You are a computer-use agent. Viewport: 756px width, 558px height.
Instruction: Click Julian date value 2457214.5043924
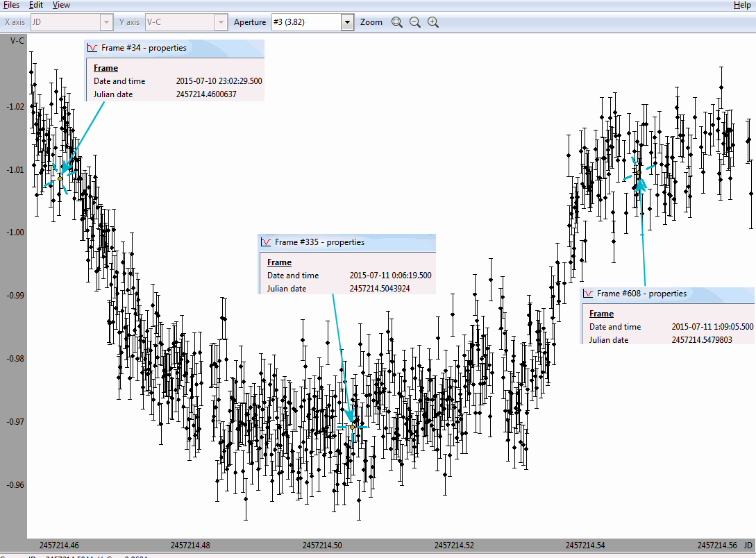click(x=380, y=289)
